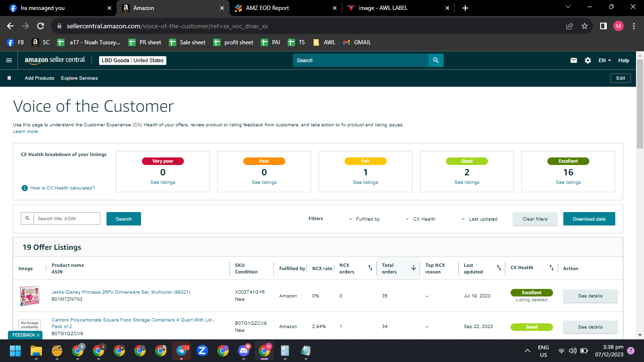This screenshot has width=644, height=362.
Task: See listings under the Fair card
Action: [x=365, y=182]
